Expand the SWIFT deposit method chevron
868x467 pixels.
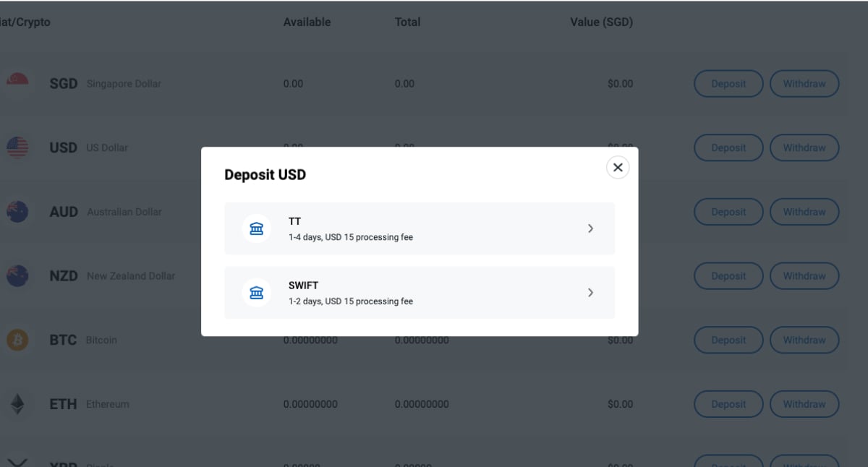tap(590, 292)
